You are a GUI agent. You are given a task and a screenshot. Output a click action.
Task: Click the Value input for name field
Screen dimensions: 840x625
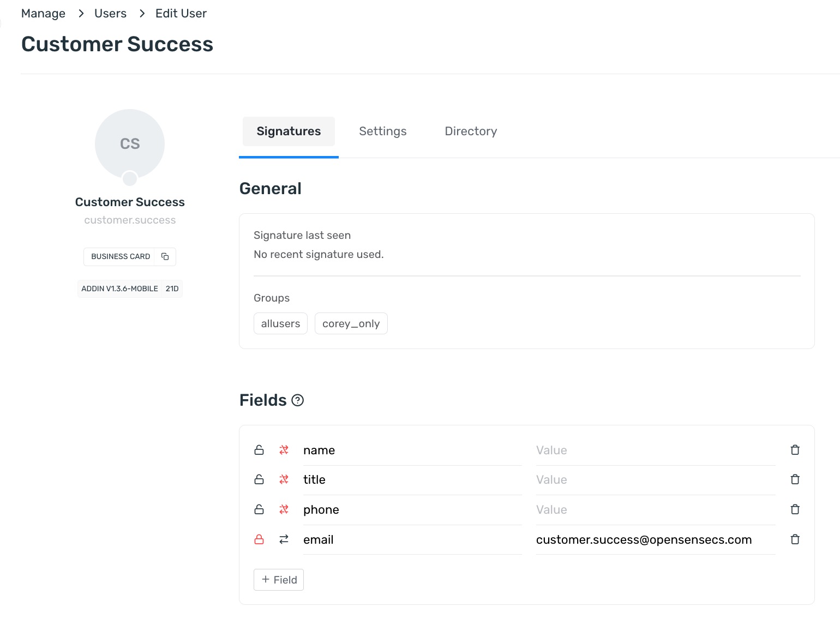[656, 450]
